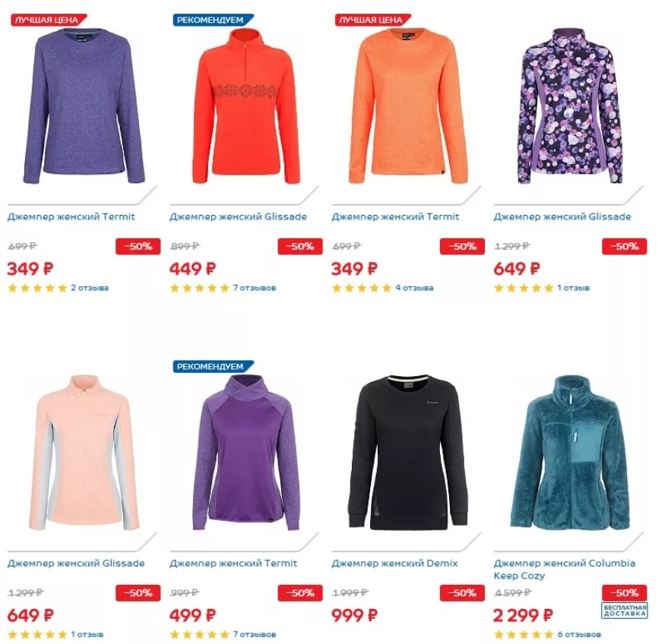Screen dimensions: 668x644
Task: Read the 7 отзывов link under the red Glissade jumper
Action: click(255, 288)
